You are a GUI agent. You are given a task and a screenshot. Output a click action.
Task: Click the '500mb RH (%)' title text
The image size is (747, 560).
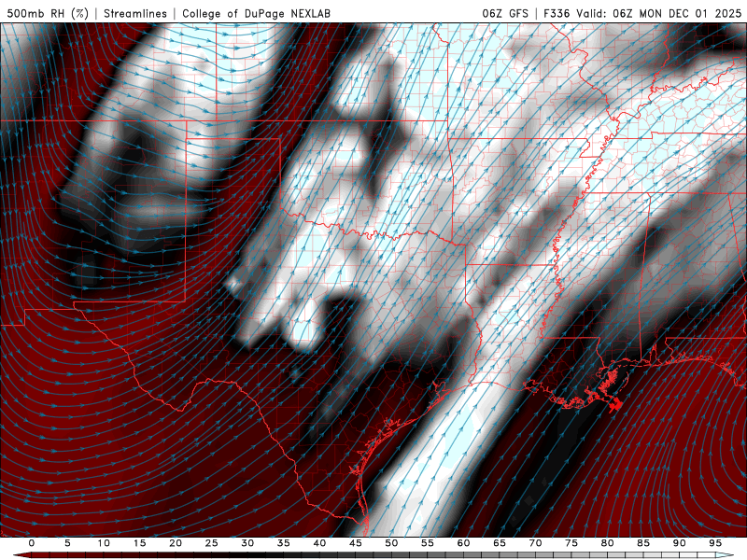pyautogui.click(x=49, y=13)
